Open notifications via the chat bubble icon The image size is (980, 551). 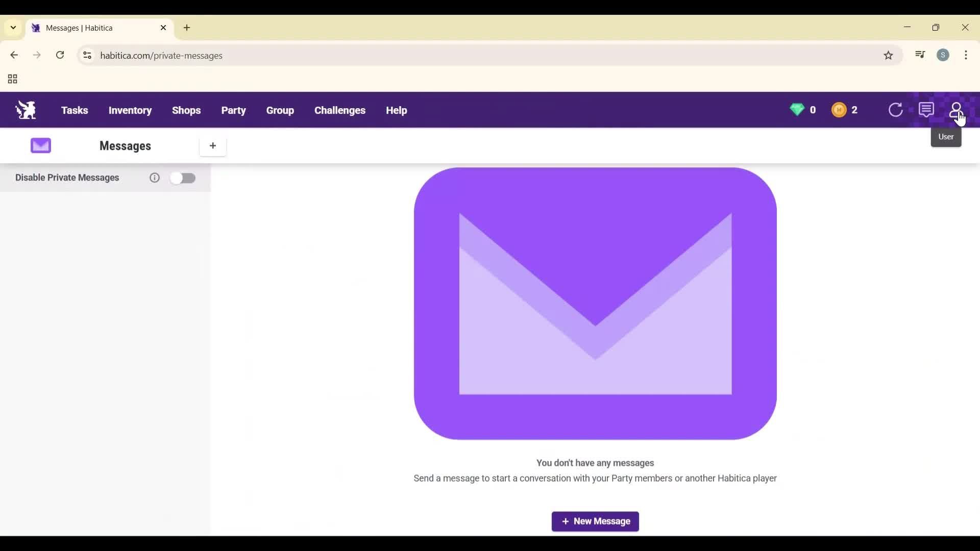[x=926, y=110]
